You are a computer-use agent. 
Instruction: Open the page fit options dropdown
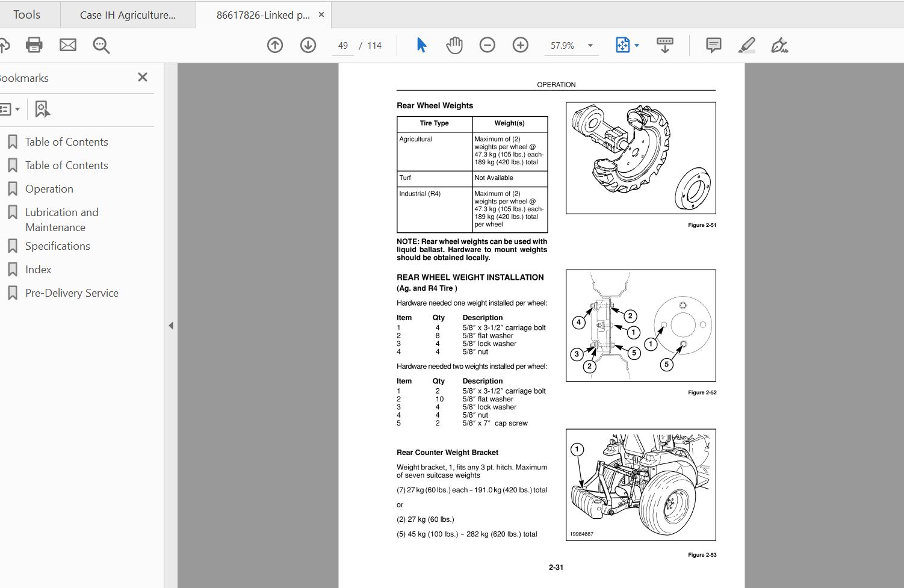[x=636, y=45]
